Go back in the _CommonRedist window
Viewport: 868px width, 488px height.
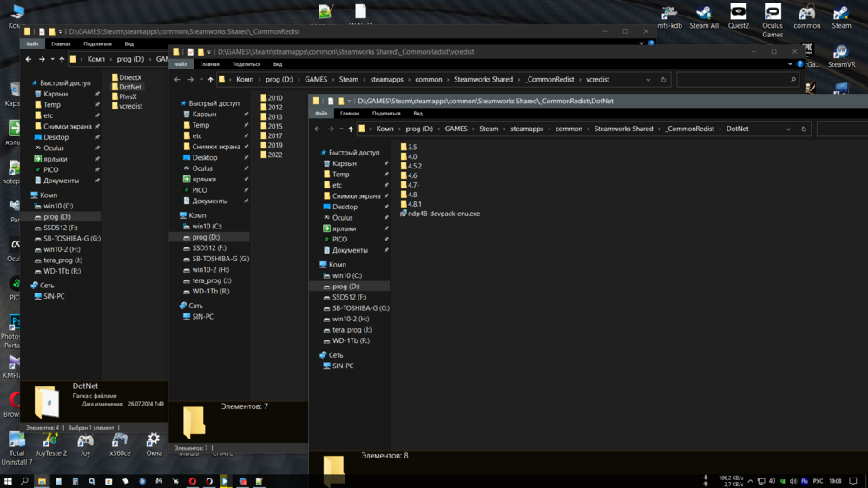click(29, 59)
